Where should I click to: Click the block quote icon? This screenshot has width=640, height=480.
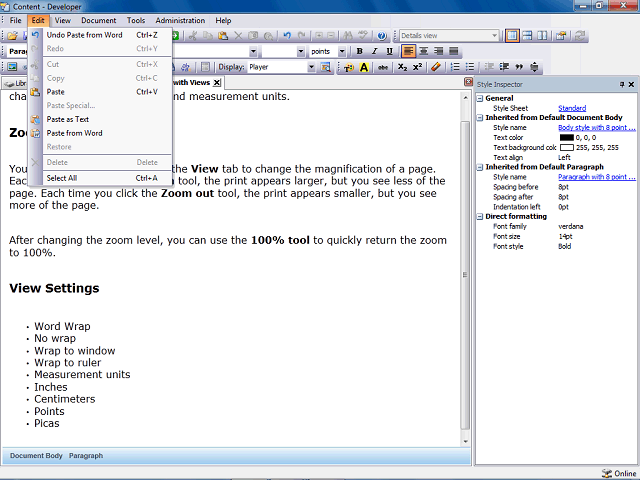(x=519, y=67)
